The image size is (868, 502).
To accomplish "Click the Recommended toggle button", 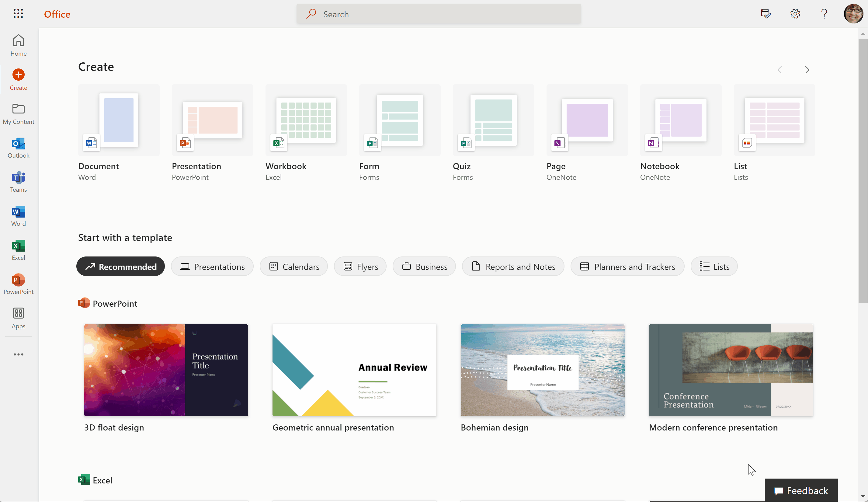I will (x=120, y=267).
